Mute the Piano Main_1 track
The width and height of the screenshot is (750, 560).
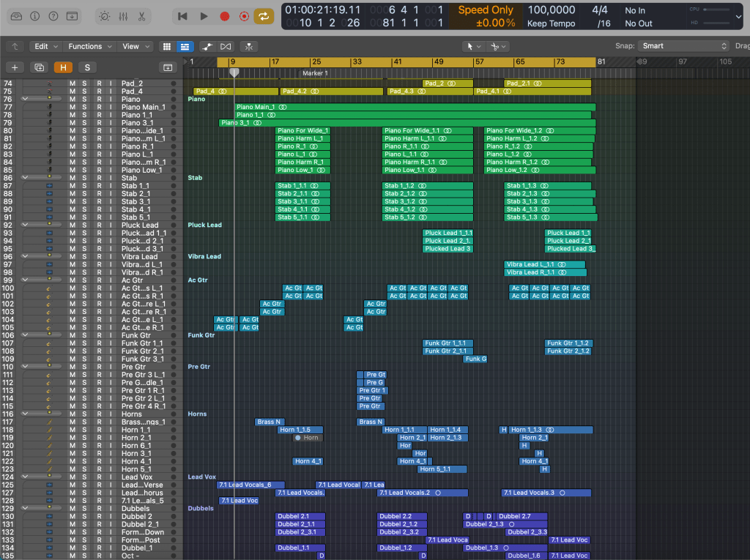pyautogui.click(x=72, y=108)
